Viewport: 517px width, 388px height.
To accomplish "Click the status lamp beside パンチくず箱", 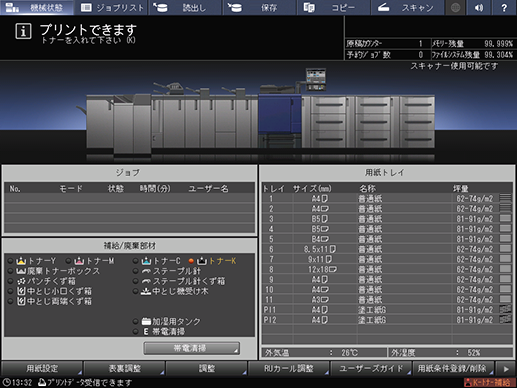I will pos(10,281).
